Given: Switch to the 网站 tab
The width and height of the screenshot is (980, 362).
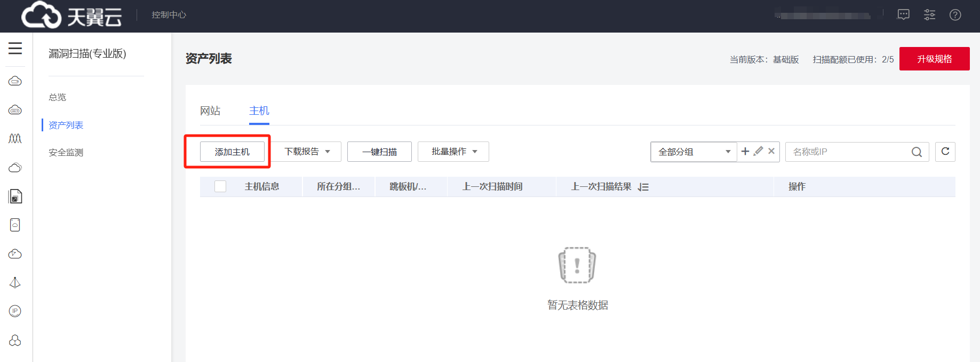Looking at the screenshot, I should point(210,111).
